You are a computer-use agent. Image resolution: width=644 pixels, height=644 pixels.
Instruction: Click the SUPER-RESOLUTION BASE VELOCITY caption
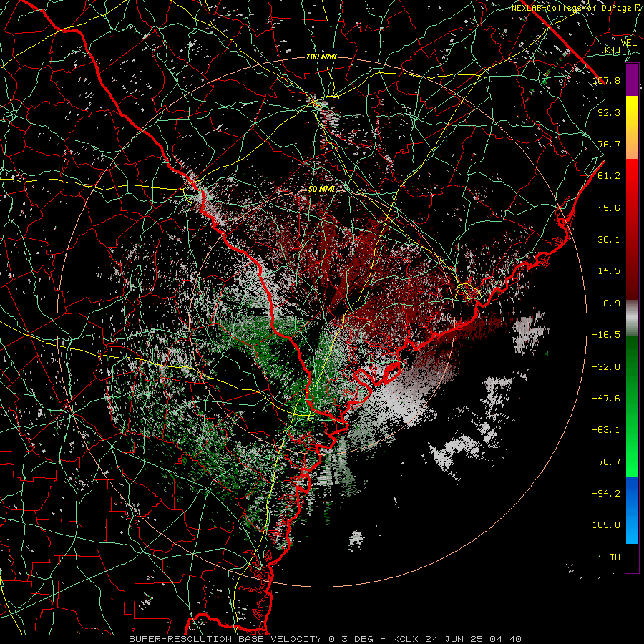[x=225, y=639]
